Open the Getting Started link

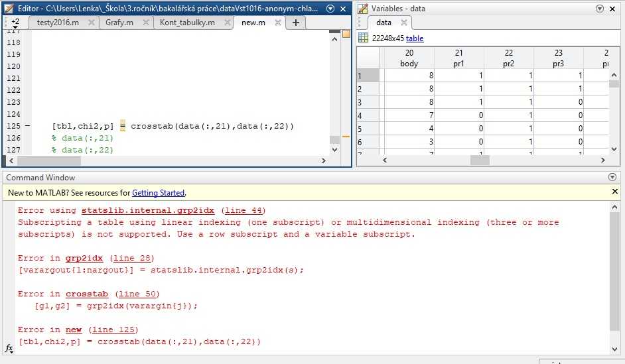[x=159, y=193]
